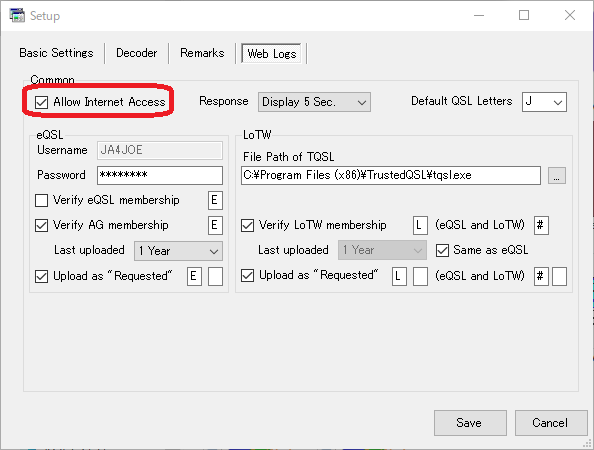
Task: Click the TQSL file path text field
Action: [391, 175]
